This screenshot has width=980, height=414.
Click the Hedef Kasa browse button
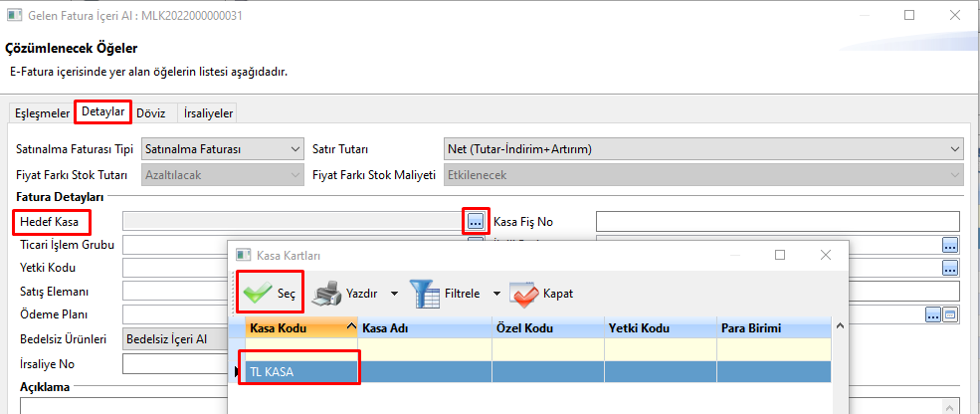[x=476, y=221]
